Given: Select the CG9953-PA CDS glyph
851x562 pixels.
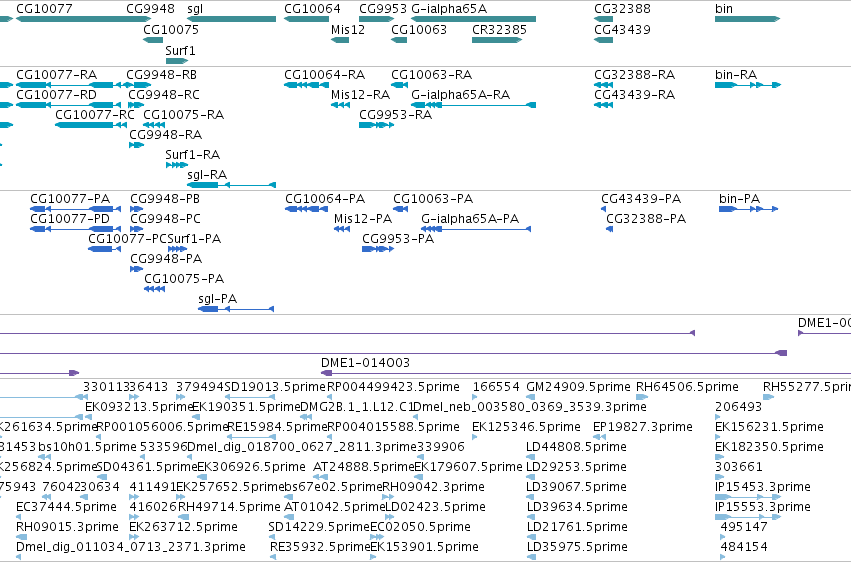Looking at the screenshot, I should point(378,249).
